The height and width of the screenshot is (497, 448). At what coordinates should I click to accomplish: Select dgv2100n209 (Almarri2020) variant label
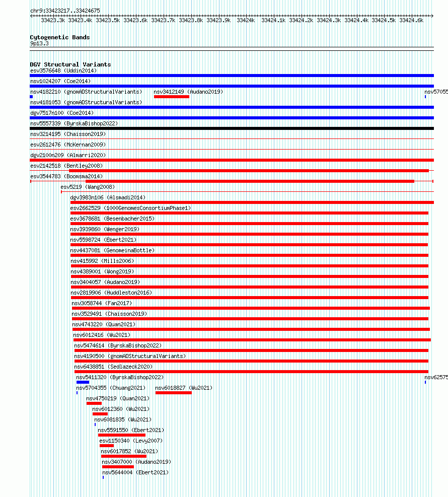point(68,155)
